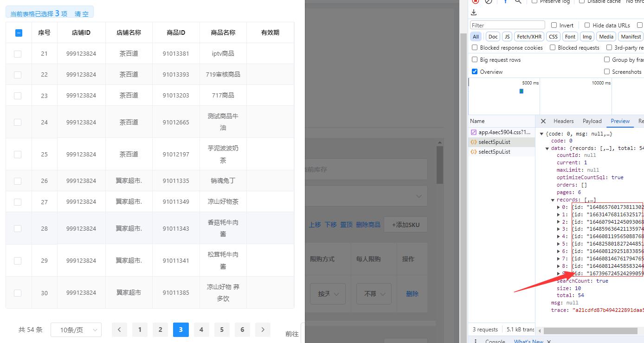The height and width of the screenshot is (343, 644).
Task: Click the network Filter text field
Action: (x=508, y=25)
